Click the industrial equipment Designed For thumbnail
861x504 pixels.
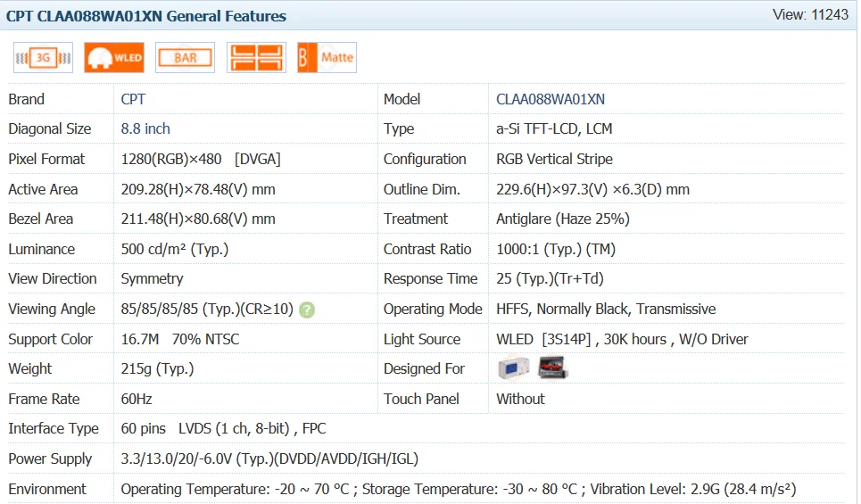(x=513, y=368)
